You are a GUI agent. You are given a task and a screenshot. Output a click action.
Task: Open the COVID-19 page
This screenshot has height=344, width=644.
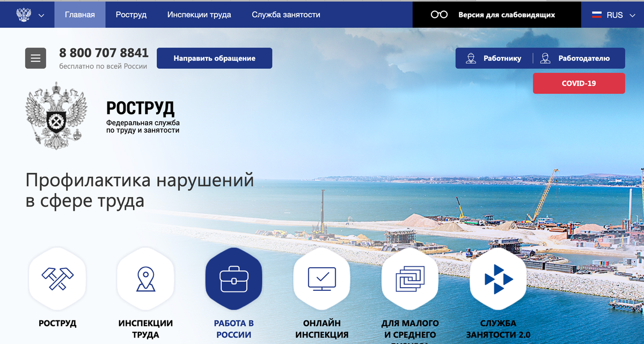pyautogui.click(x=579, y=83)
